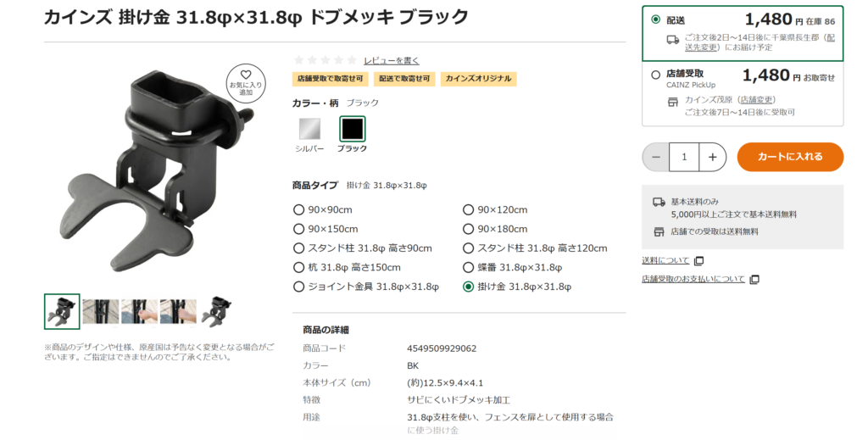Screen dimensions: 868x440
Task: Select the 配送 delivery radio option
Action: click(x=656, y=19)
